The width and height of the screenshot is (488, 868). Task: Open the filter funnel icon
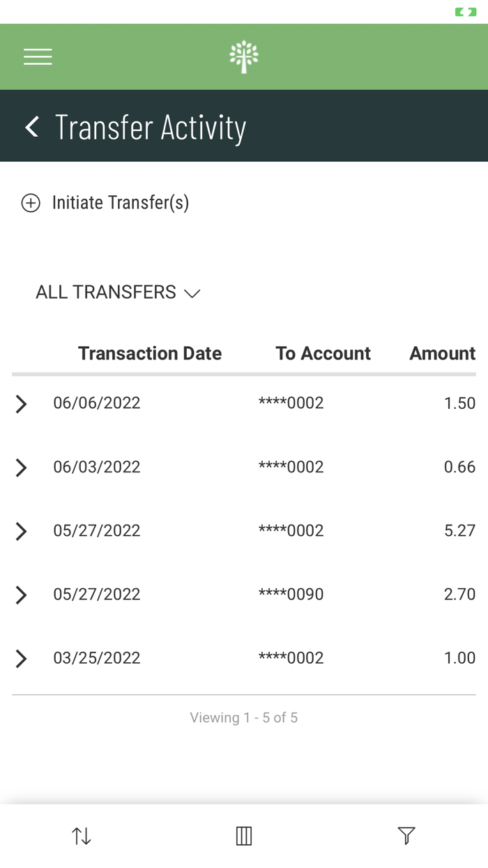pyautogui.click(x=406, y=835)
